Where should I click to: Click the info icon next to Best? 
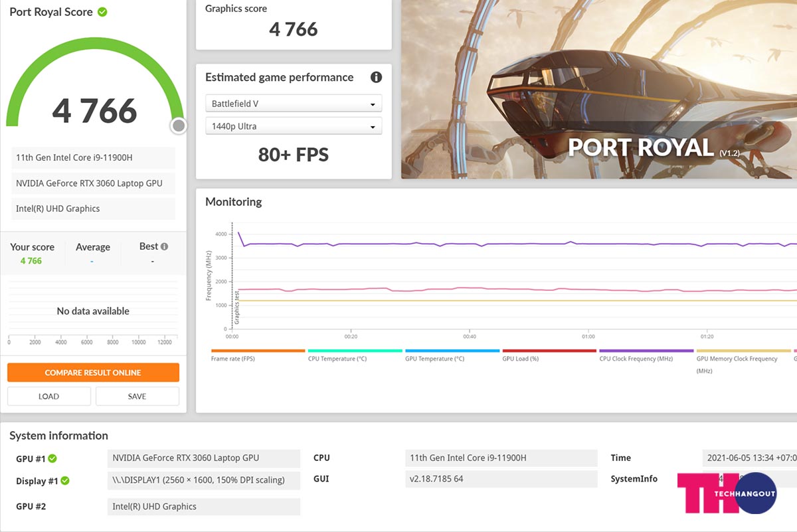[164, 246]
